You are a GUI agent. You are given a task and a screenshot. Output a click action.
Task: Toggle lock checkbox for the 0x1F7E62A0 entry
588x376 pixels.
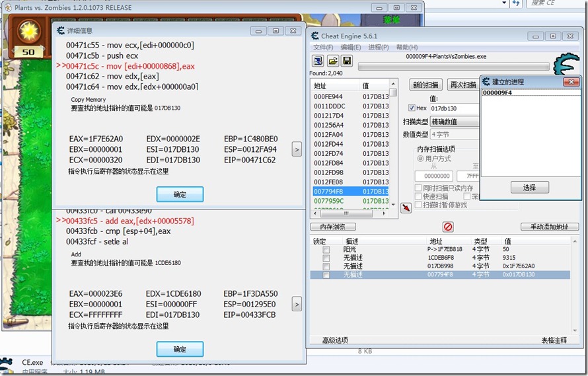click(x=326, y=266)
